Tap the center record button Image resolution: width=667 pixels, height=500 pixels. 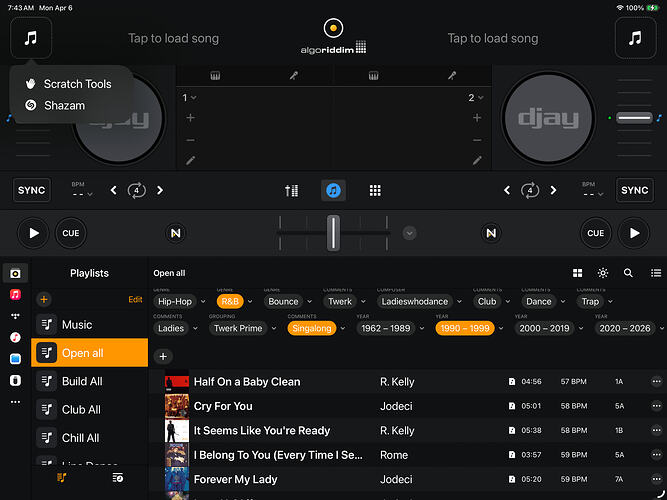[333, 28]
